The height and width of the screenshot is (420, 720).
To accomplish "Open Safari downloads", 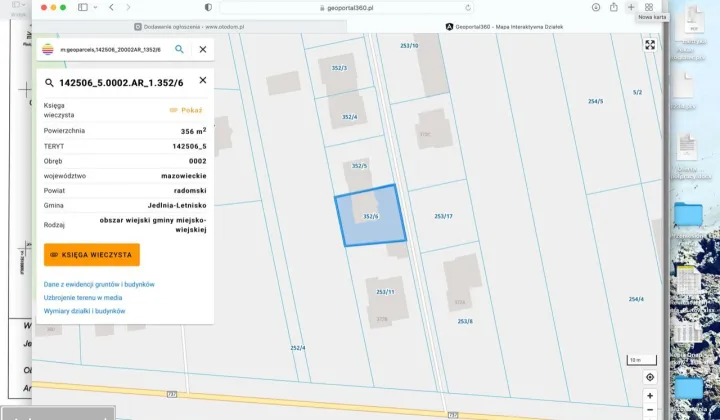I will [596, 7].
